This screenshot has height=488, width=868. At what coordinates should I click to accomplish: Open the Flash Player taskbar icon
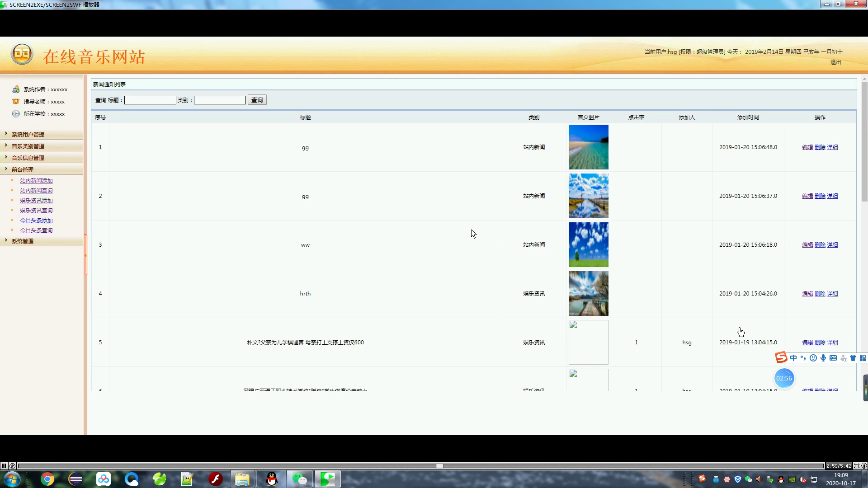(216, 479)
